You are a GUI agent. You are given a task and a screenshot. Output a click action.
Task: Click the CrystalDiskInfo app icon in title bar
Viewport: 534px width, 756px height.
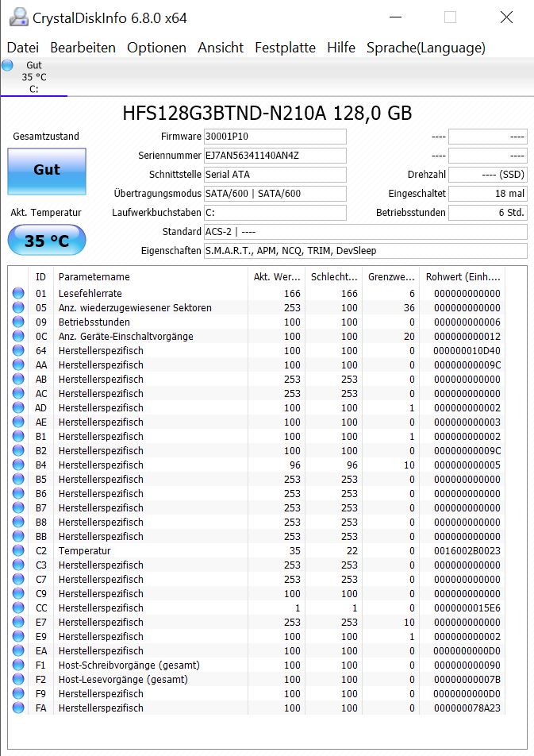tap(19, 17)
